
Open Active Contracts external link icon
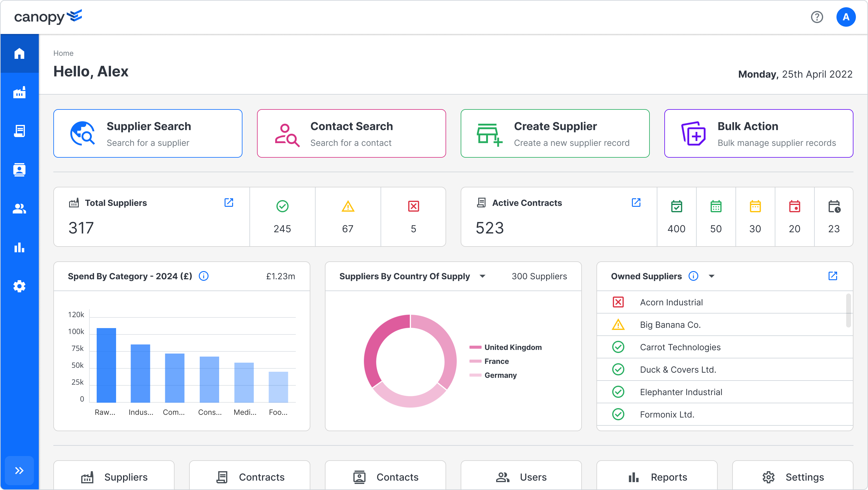pos(636,202)
